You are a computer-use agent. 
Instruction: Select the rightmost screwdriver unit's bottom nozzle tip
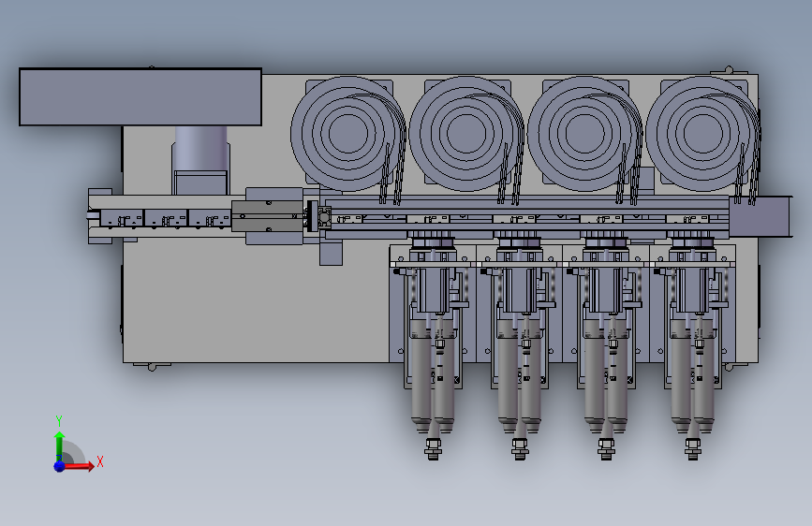click(x=693, y=448)
